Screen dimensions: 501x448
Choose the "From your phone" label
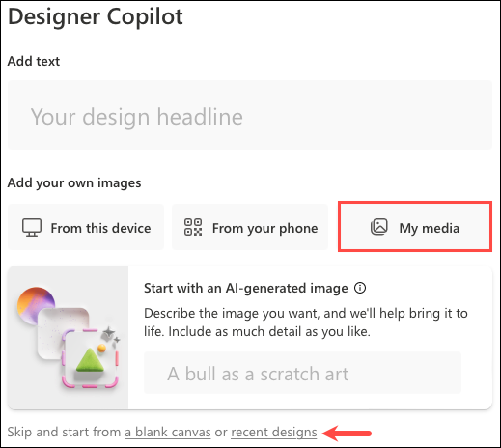(265, 228)
